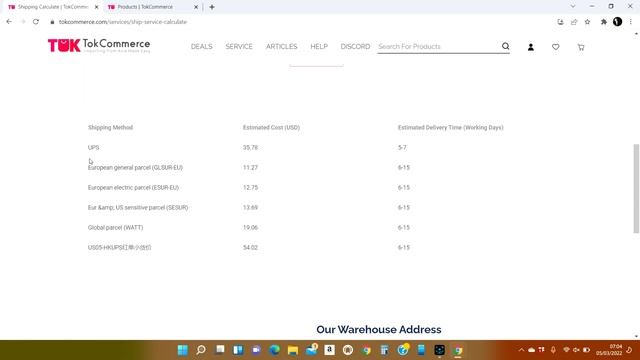The height and width of the screenshot is (360, 640).
Task: Click the 5-7 delivery time value
Action: click(x=402, y=147)
